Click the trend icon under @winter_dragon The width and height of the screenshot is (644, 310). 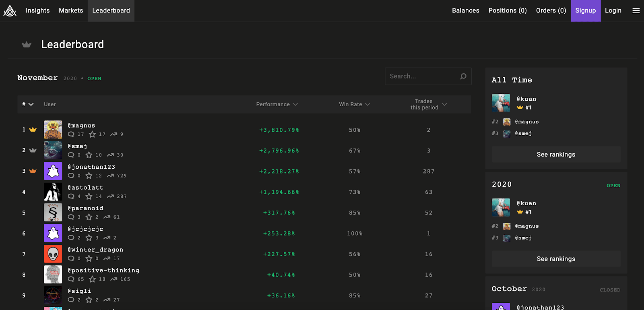(107, 258)
